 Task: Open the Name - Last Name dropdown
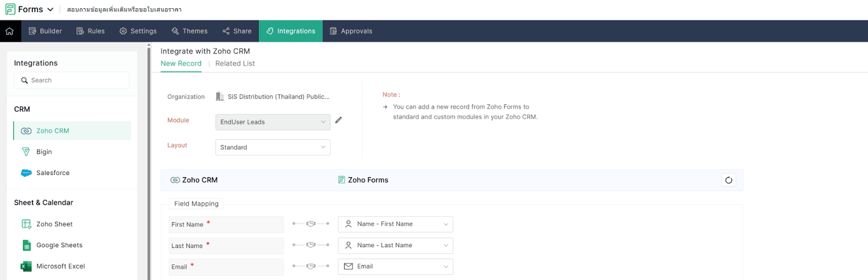click(x=395, y=245)
